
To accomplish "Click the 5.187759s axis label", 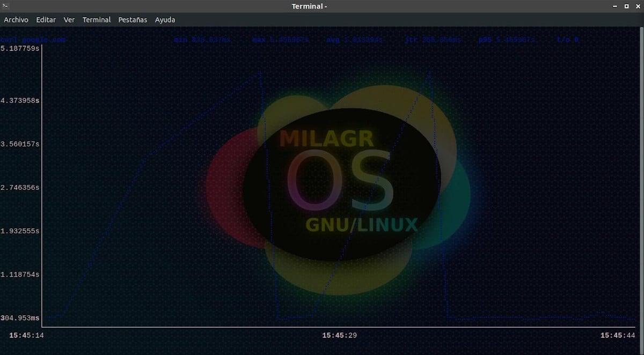I will 20,48.
